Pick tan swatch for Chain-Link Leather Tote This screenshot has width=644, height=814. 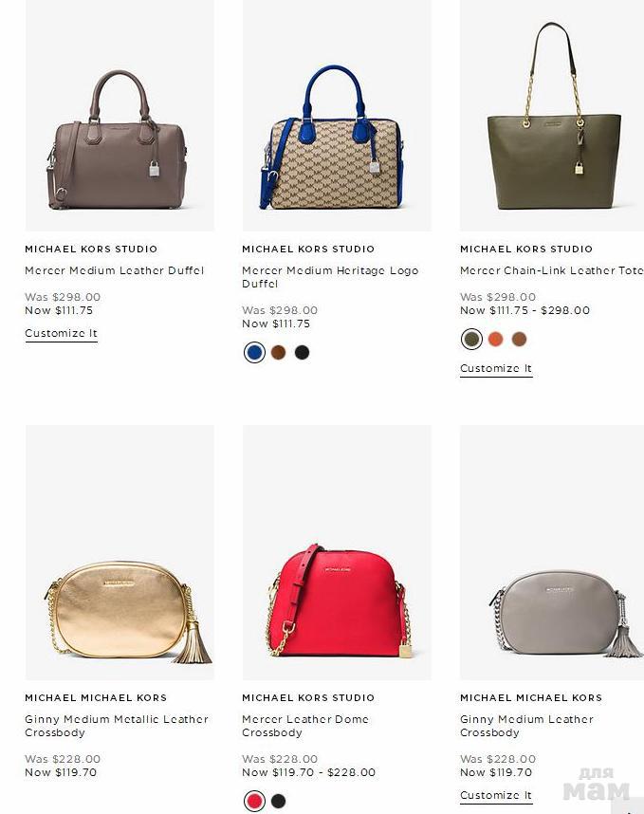[519, 339]
